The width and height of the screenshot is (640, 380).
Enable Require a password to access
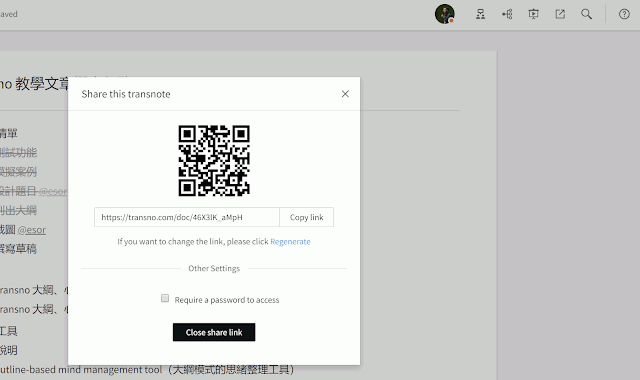tap(165, 298)
